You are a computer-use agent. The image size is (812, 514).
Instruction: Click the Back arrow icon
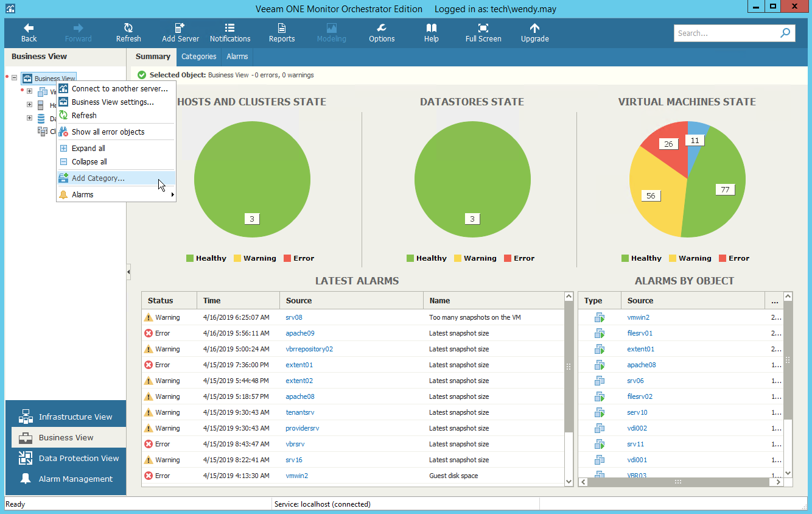coord(29,28)
